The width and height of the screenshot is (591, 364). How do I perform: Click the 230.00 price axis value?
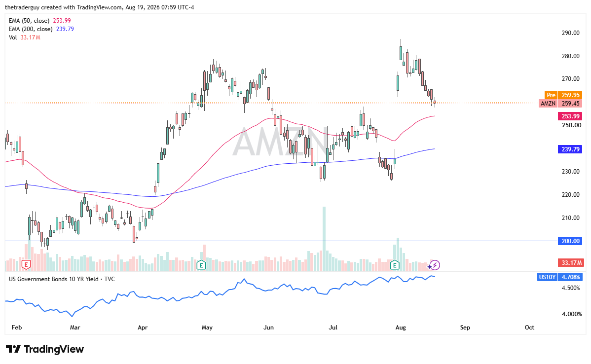571,172
